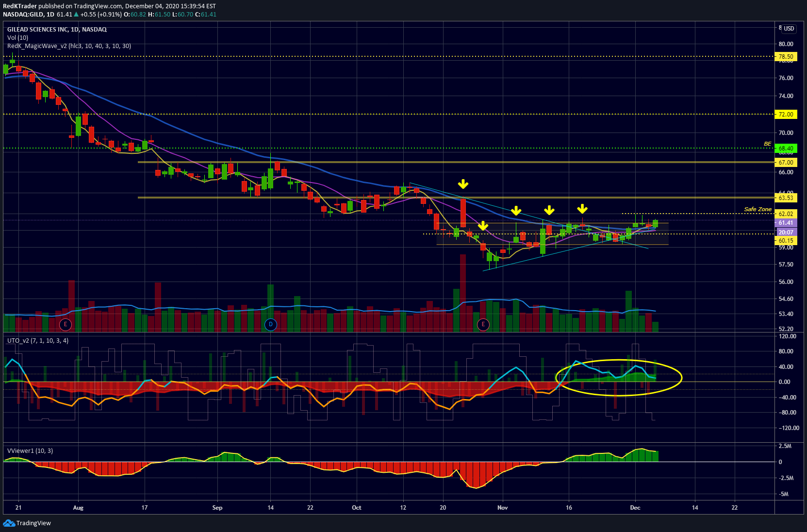Click the Dec label on the time axis

click(x=635, y=508)
